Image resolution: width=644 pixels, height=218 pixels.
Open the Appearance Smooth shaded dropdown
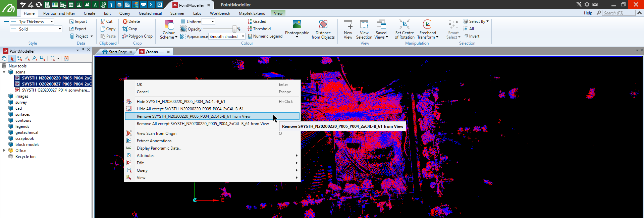click(227, 37)
